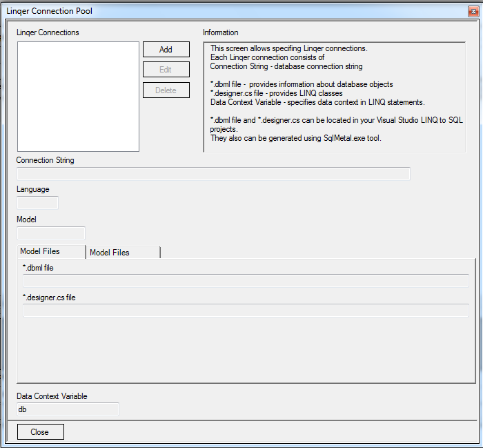
Task: Click the Data Context Variable field
Action: (68, 409)
